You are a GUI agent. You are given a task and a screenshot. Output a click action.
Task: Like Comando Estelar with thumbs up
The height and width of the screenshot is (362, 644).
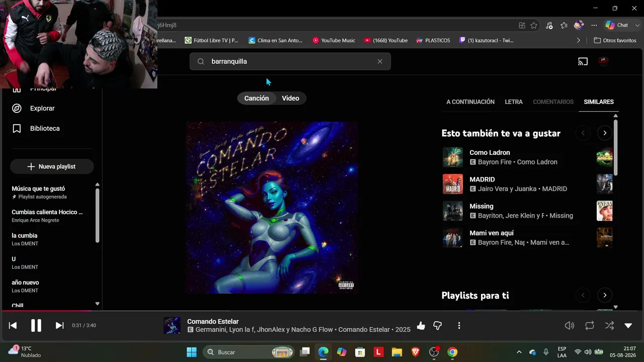click(421, 326)
